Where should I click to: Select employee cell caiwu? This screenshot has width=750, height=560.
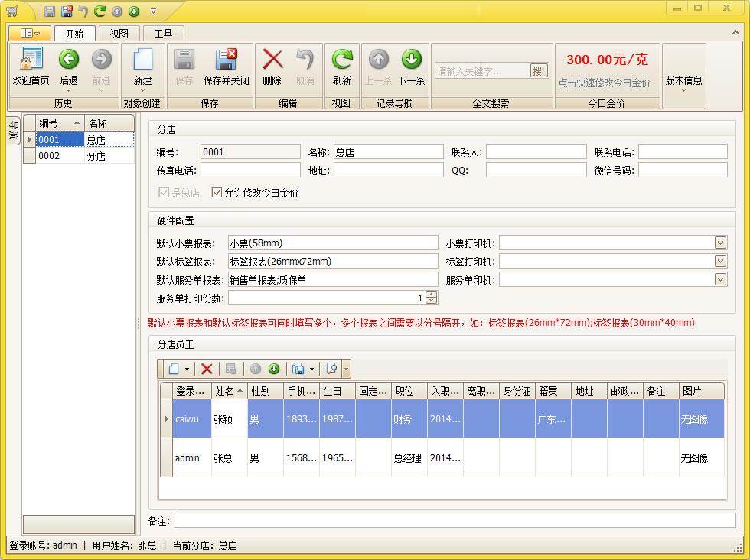[x=192, y=419]
